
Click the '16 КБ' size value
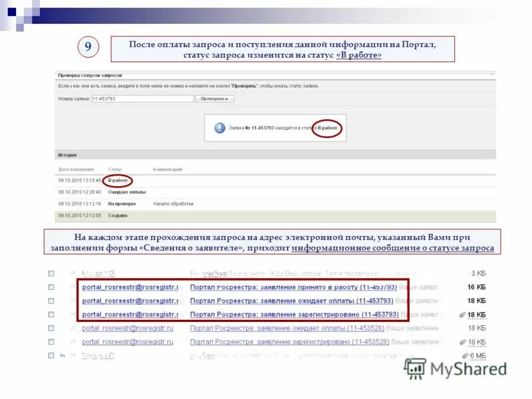click(476, 287)
